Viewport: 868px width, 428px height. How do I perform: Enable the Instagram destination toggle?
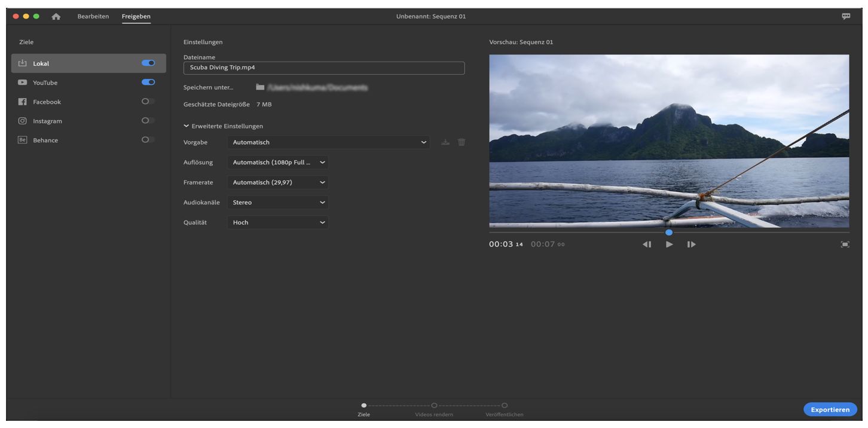point(148,120)
